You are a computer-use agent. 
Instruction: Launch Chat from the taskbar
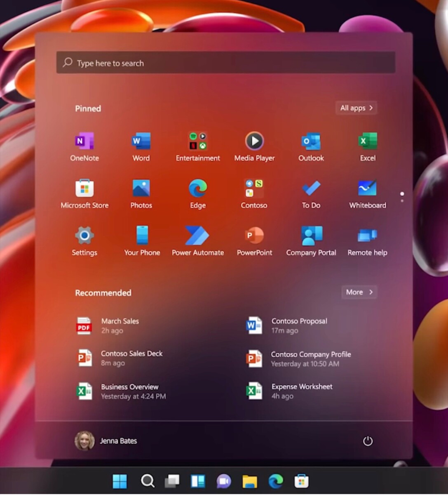click(x=224, y=481)
